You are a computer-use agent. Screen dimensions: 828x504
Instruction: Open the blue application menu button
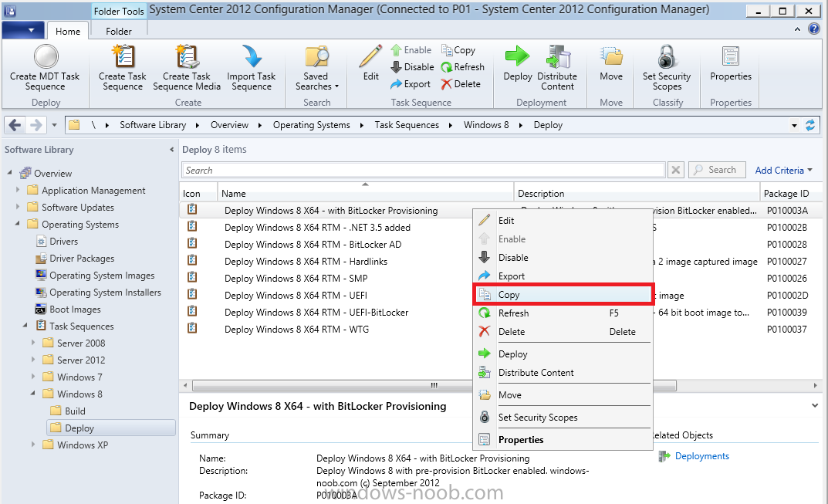tap(22, 31)
